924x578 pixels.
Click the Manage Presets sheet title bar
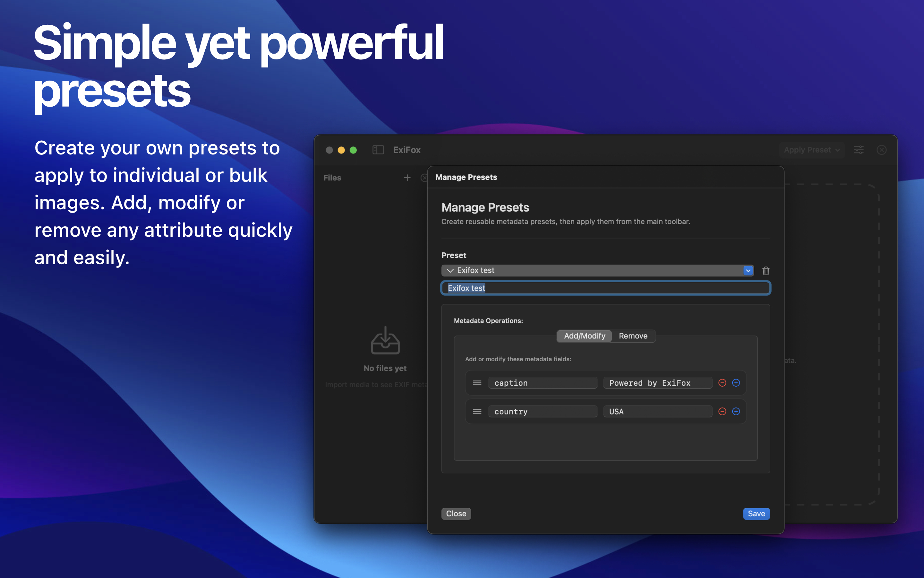point(605,177)
